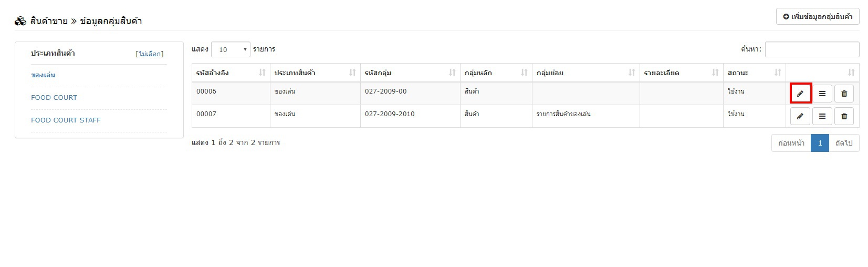
Task: Sort by รหัสอ้างอิง column sort icon
Action: 262,73
